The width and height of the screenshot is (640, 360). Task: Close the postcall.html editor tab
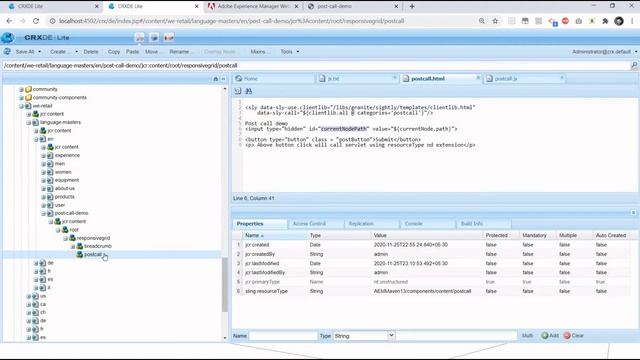[478, 78]
